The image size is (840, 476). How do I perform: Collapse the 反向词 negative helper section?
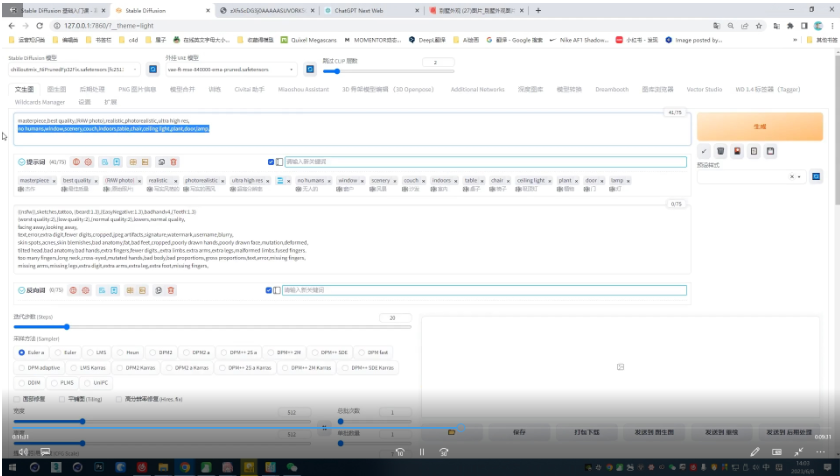21,290
